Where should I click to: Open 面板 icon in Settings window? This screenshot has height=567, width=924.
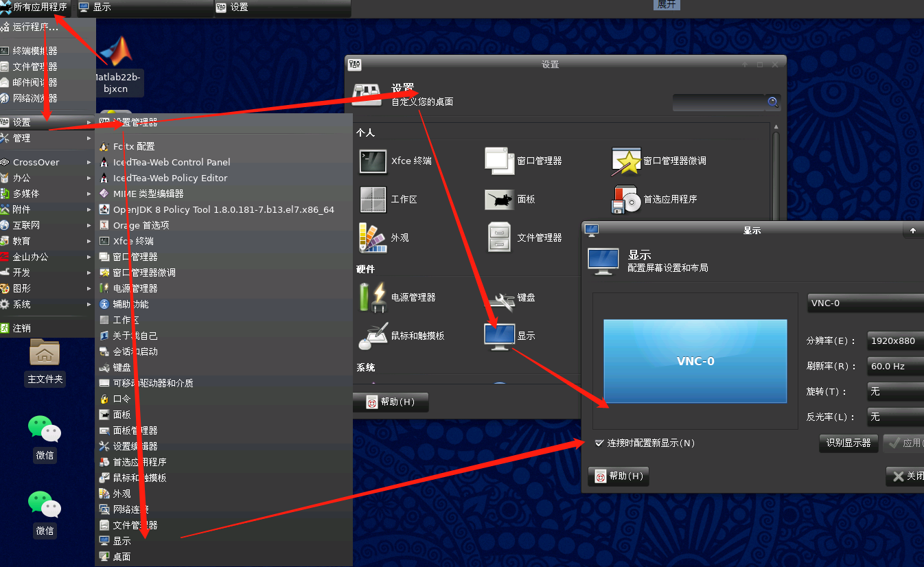[499, 199]
